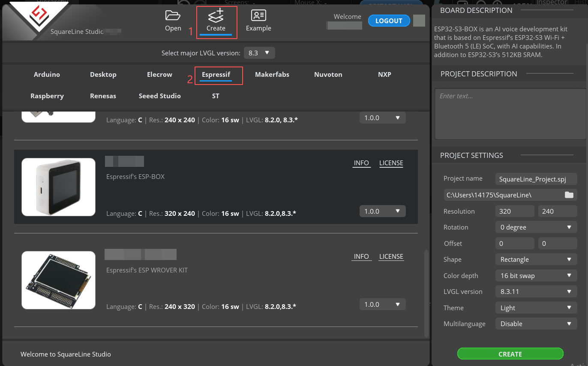This screenshot has height=366, width=588.
Task: Click the Resolution height field showing 240
Action: click(x=558, y=211)
